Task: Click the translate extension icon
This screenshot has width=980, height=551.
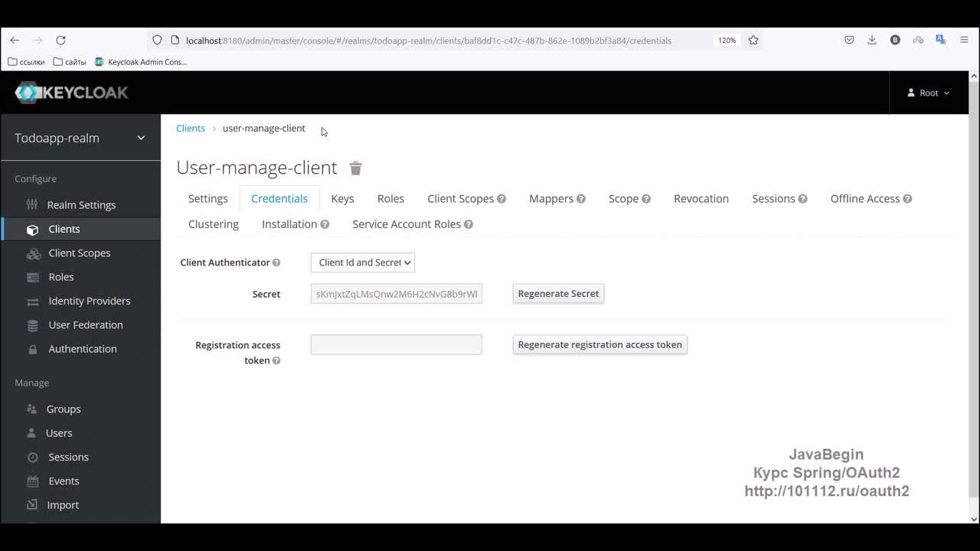Action: (x=941, y=40)
